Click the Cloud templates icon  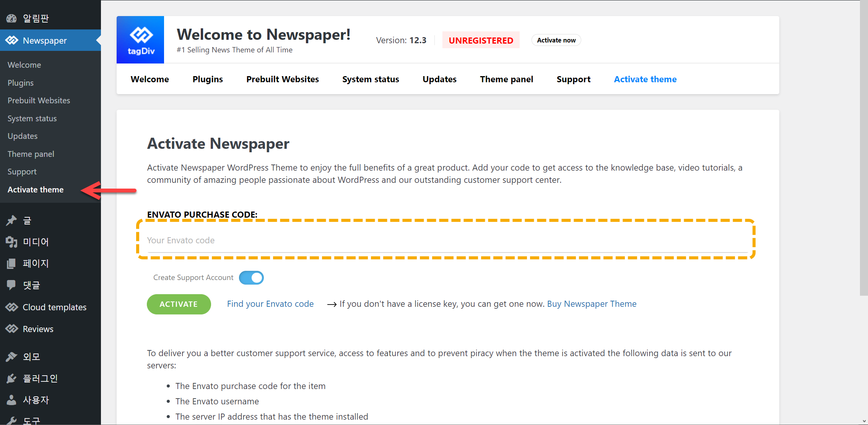[11, 307]
